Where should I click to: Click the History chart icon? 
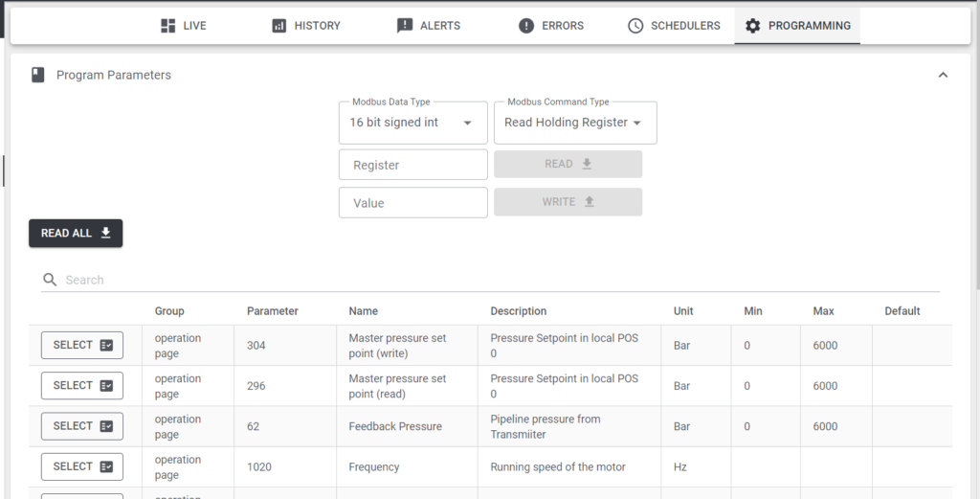tap(278, 26)
